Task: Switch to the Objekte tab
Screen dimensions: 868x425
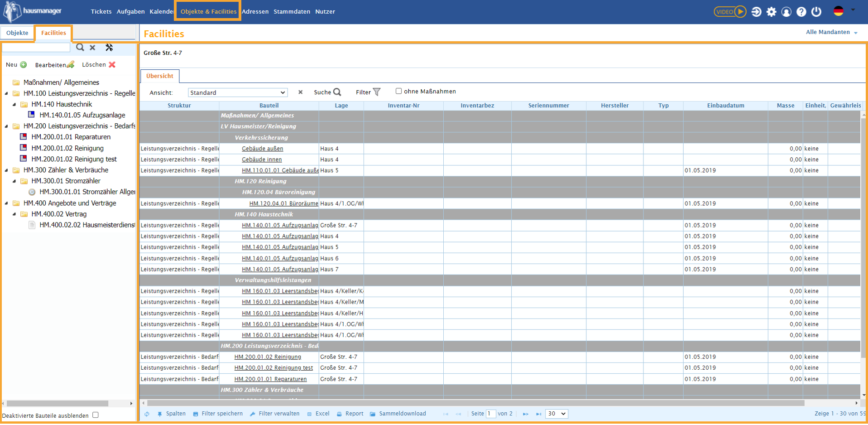Action: coord(17,33)
